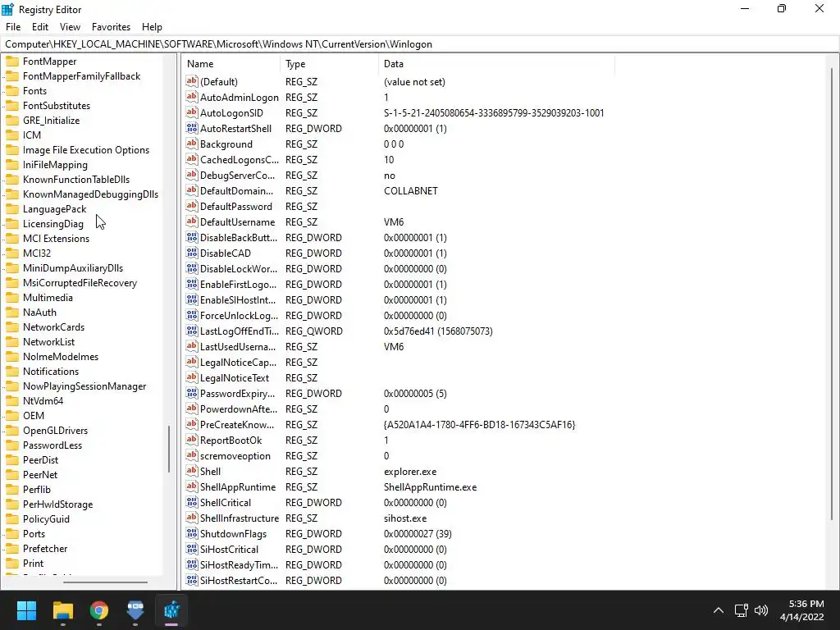Image resolution: width=840 pixels, height=630 pixels.
Task: Select the ShellInfrastructure value name
Action: [x=240, y=518]
